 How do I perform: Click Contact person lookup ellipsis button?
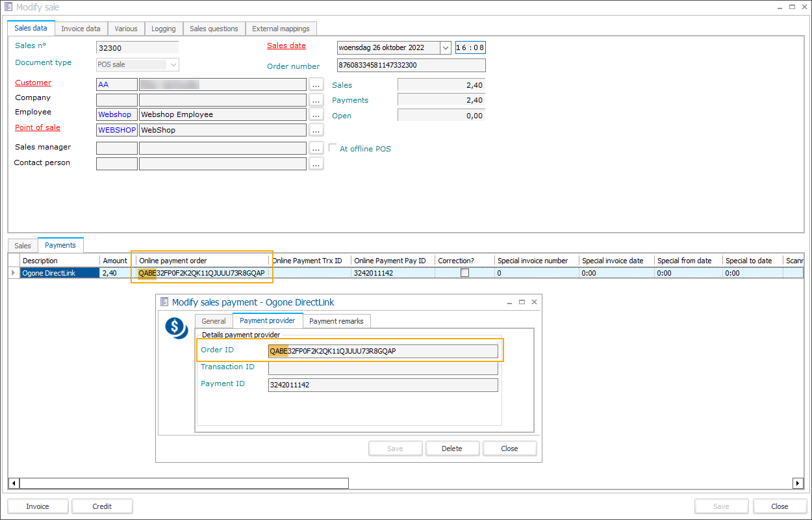click(x=316, y=164)
